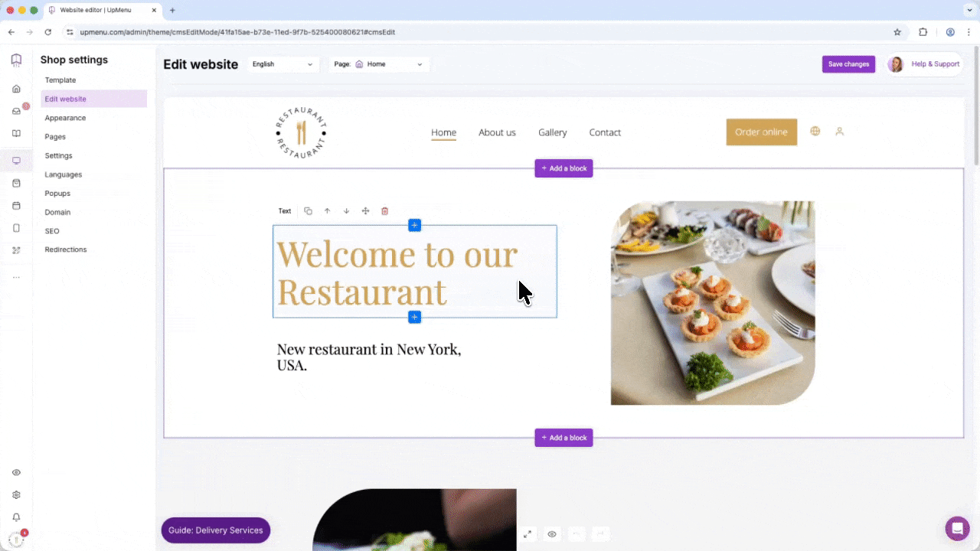Click the fullscreen expand icon in bottom toolbar

click(528, 534)
